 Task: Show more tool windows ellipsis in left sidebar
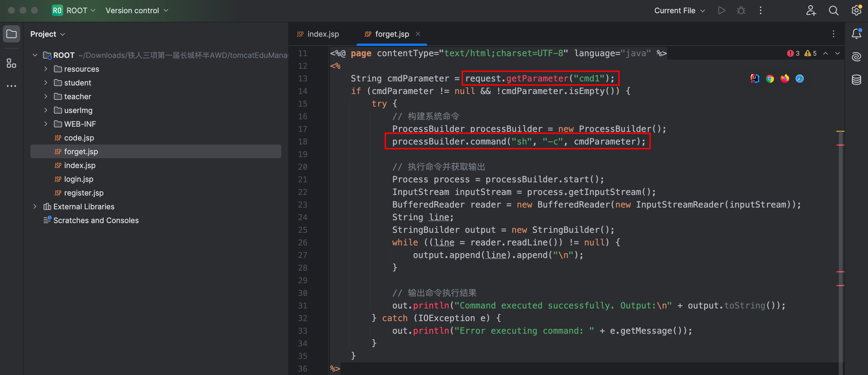(x=11, y=86)
